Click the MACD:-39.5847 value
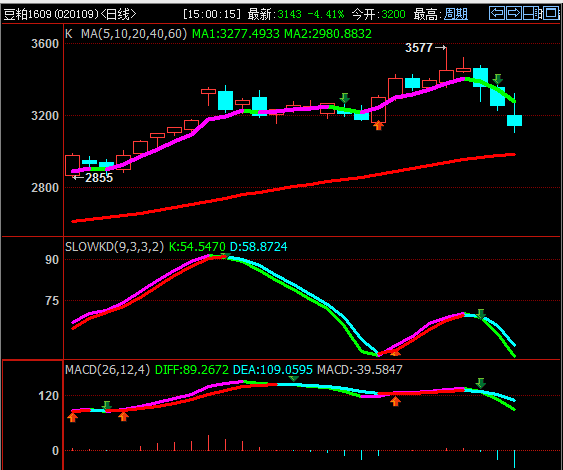This screenshot has height=470, width=563. [x=360, y=369]
